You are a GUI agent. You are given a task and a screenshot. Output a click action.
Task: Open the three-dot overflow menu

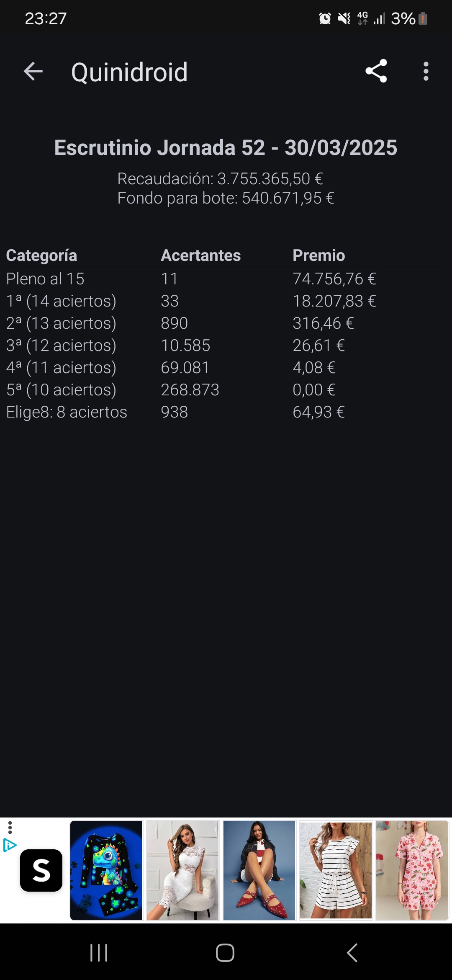coord(426,72)
